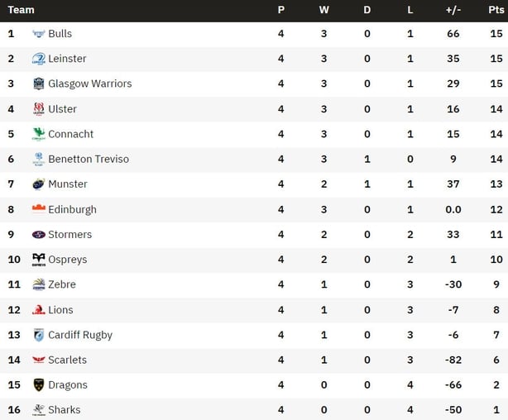Click the Dragons shield logo
Screen dimensions: 508x420
[x=39, y=384]
